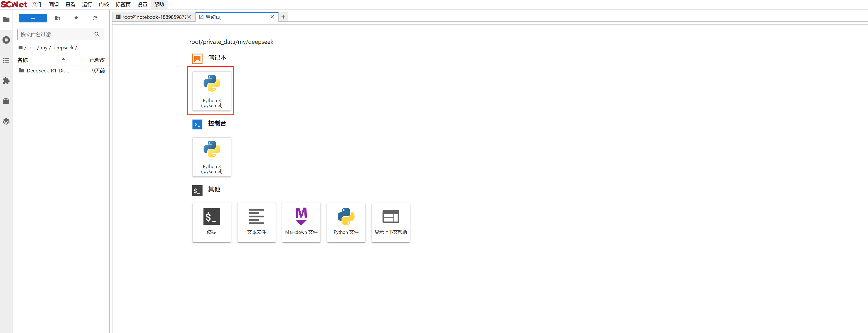Switch to the root@notebook terminal tab
This screenshot has height=333, width=868.
tap(153, 17)
